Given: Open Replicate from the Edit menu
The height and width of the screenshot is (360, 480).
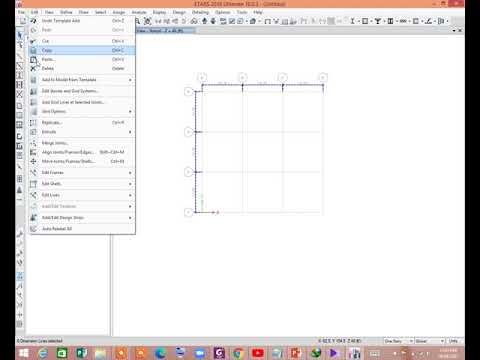Looking at the screenshot, I should point(82,123).
